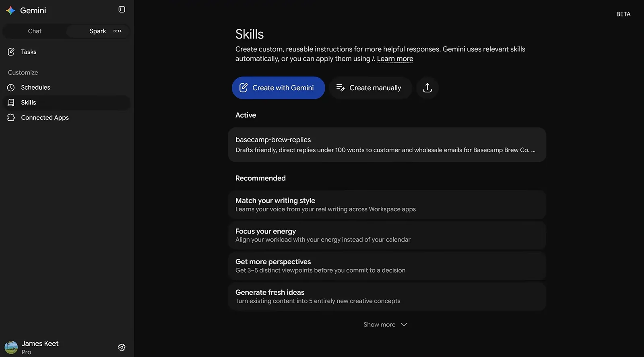
Task: Click the Recommended section heading
Action: click(x=260, y=178)
